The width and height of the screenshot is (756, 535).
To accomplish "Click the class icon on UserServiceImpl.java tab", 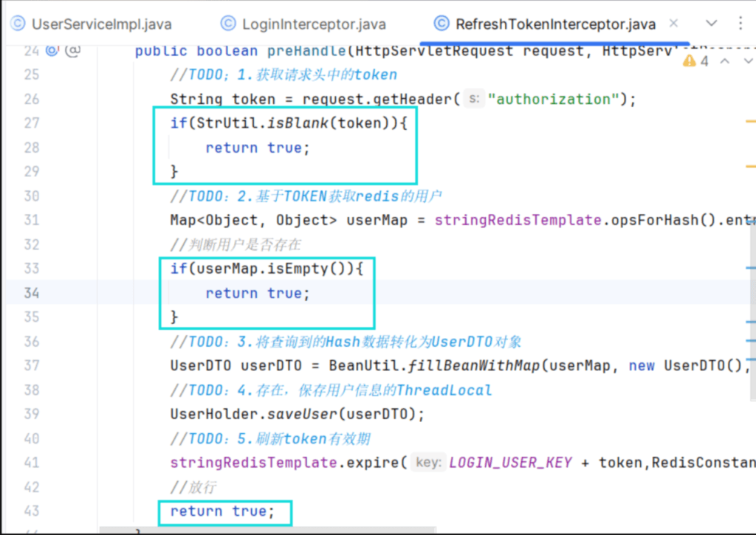I will pos(17,24).
